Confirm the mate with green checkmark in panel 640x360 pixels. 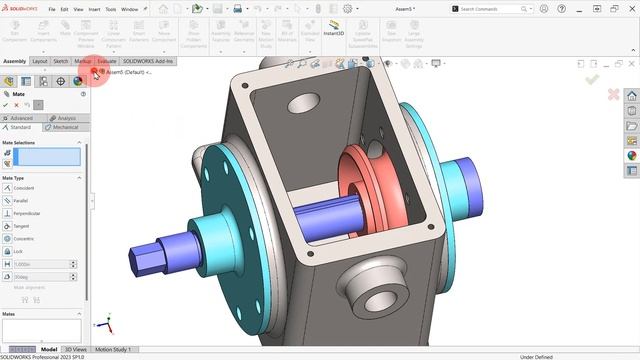[5, 105]
